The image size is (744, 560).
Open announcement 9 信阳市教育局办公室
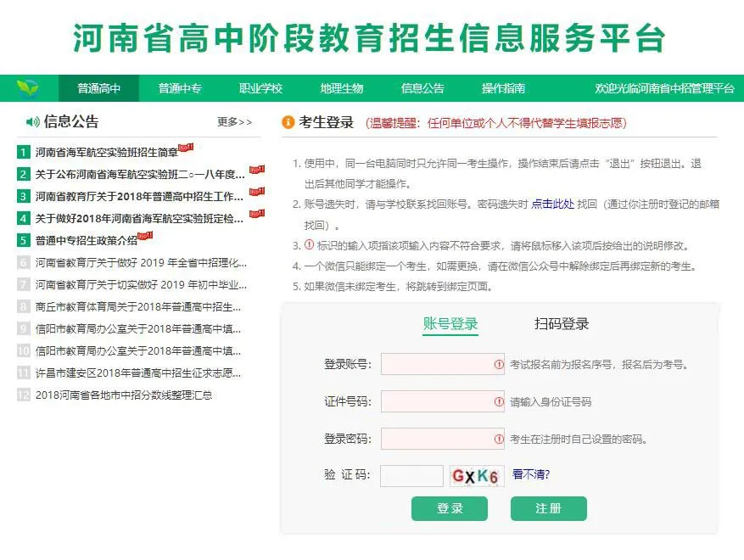[138, 329]
